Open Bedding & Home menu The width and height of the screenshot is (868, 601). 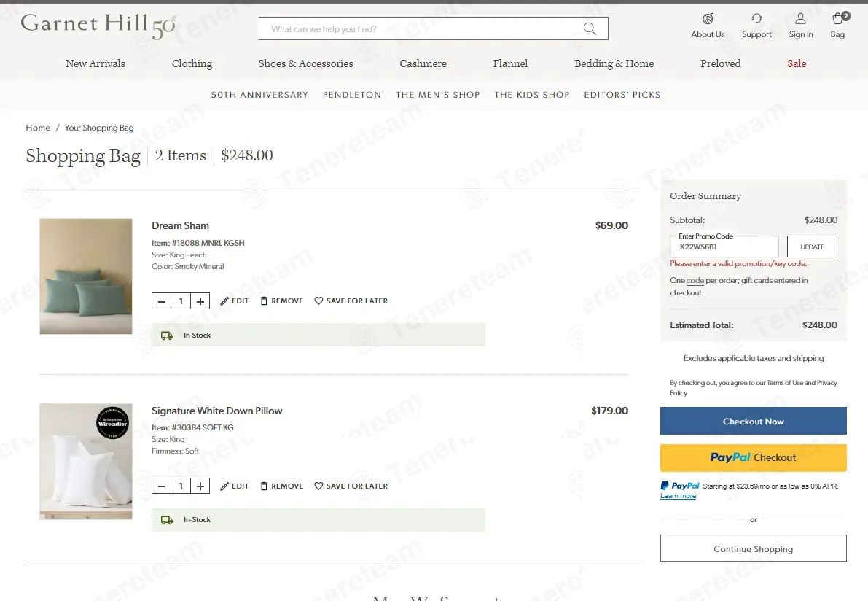pyautogui.click(x=614, y=63)
